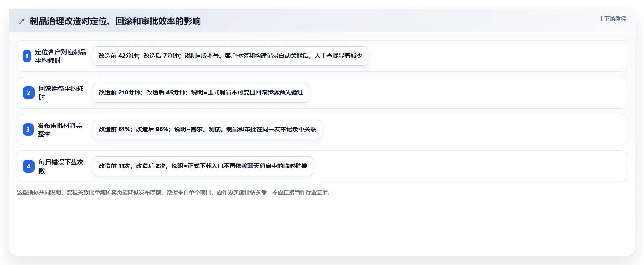Click the arrow icon beside the panel title
The image size is (644, 265).
point(22,21)
